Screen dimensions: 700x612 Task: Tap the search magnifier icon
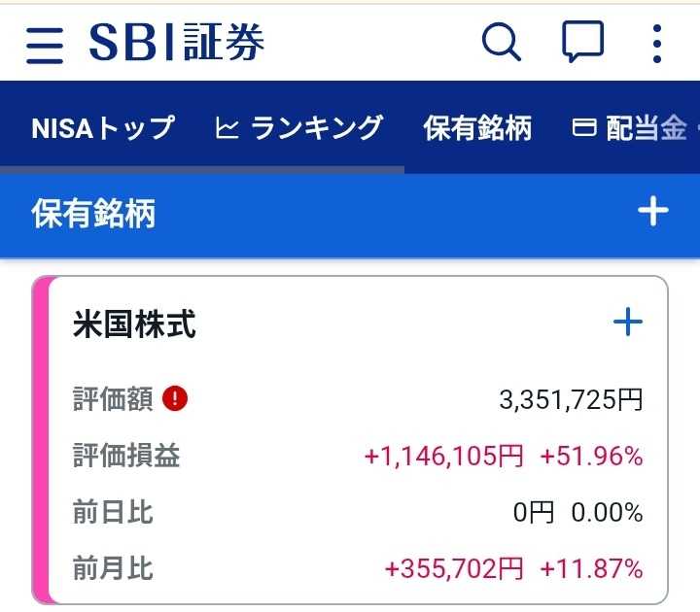pos(502,43)
